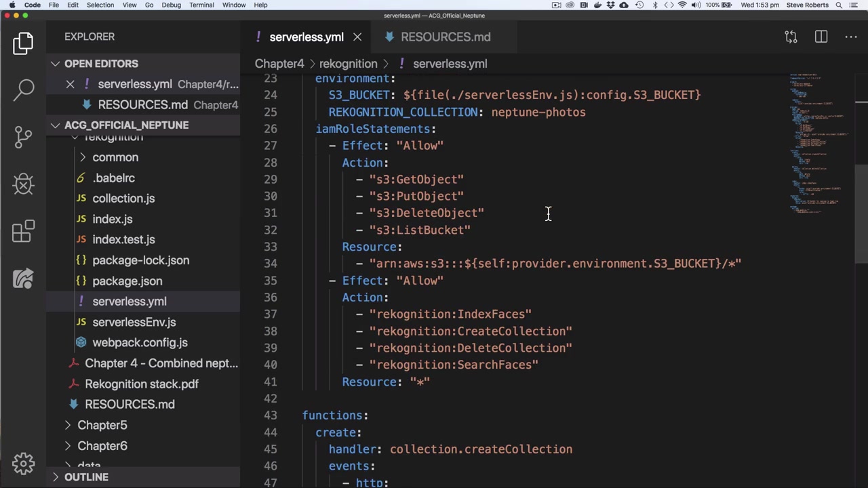Image resolution: width=868 pixels, height=488 pixels.
Task: Open the Explorer view in activity bar
Action: (x=23, y=43)
